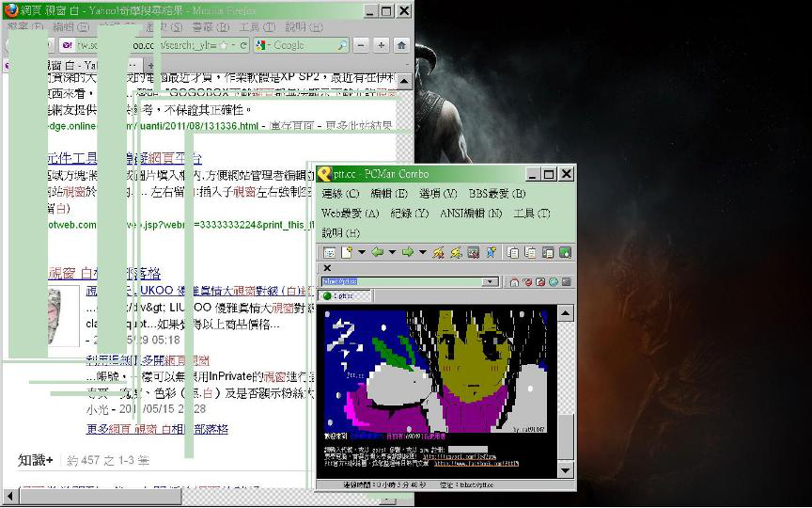Click the first lightning bolt icon in PCMan
The width and height of the screenshot is (812, 508).
point(439,252)
